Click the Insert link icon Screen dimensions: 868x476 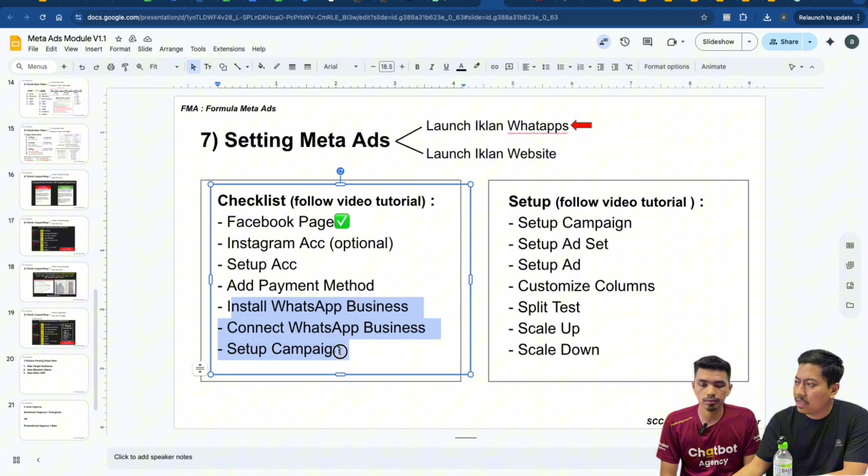click(494, 67)
